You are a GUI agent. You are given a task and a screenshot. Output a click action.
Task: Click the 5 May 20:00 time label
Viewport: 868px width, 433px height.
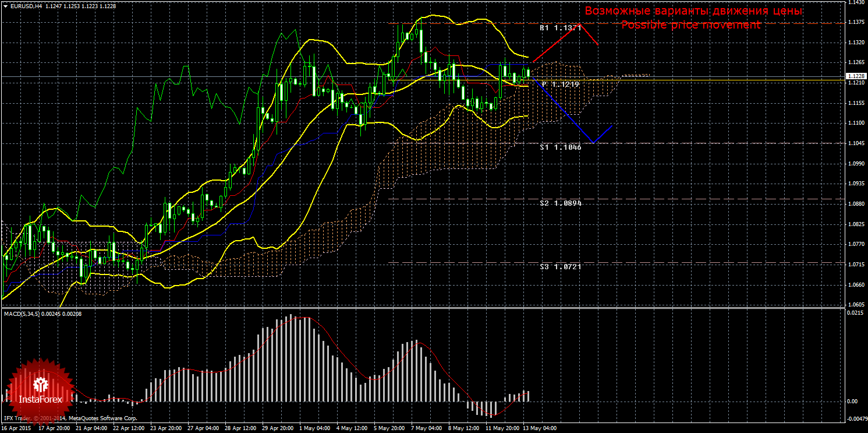point(388,428)
